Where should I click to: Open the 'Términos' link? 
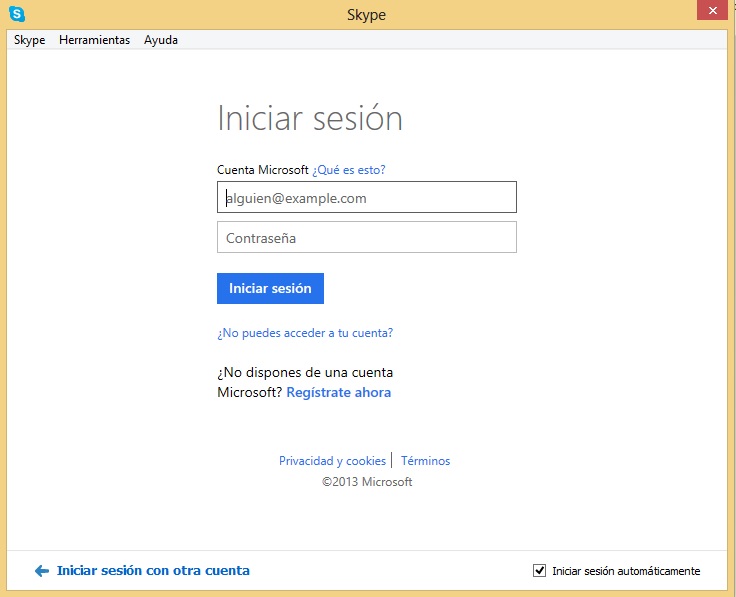tap(425, 461)
